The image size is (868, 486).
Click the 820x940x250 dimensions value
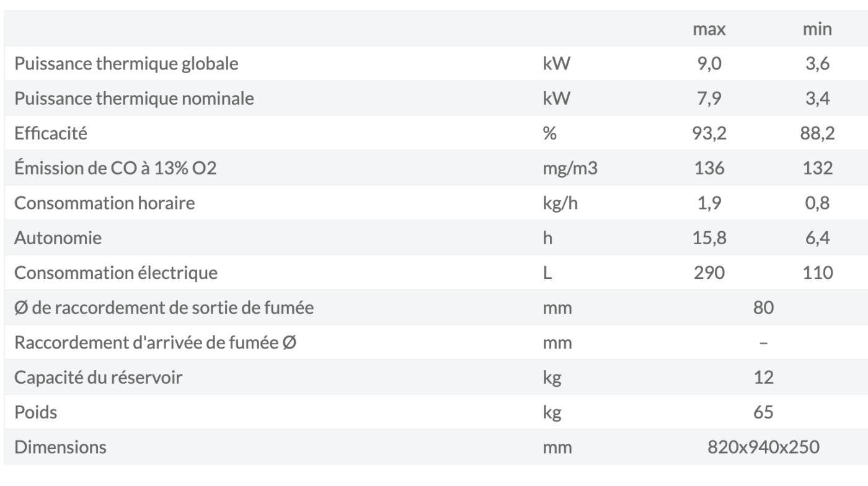coord(763,447)
